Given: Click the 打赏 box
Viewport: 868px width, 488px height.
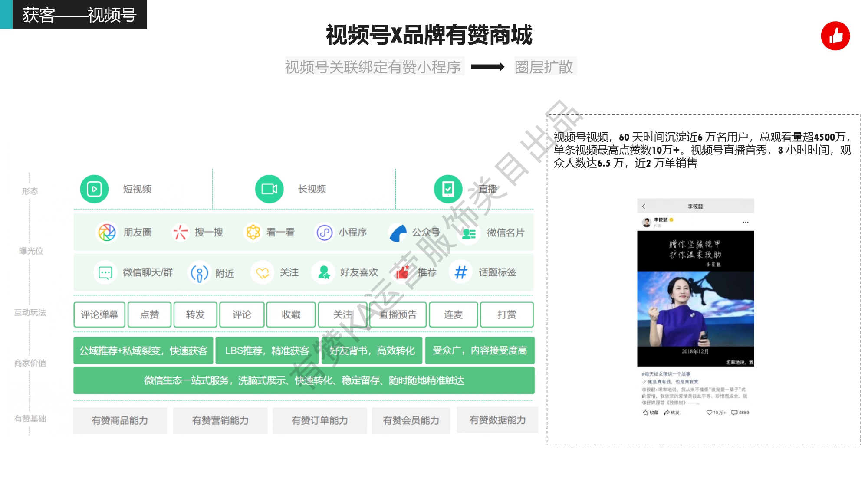Looking at the screenshot, I should pos(507,314).
